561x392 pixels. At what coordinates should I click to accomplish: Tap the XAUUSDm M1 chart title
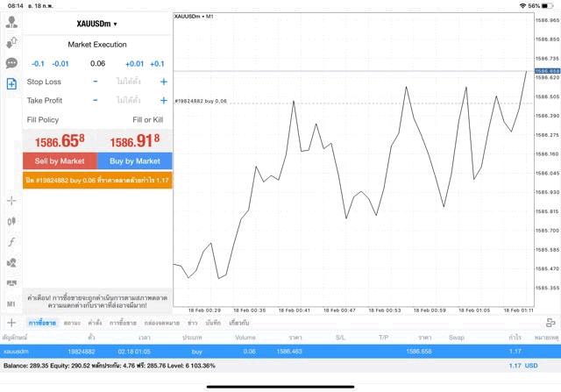tap(194, 16)
